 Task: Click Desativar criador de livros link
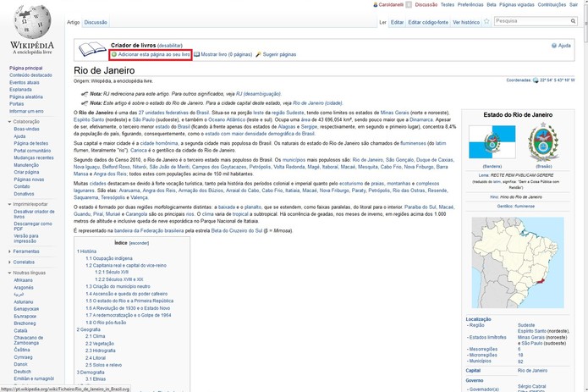point(34,214)
